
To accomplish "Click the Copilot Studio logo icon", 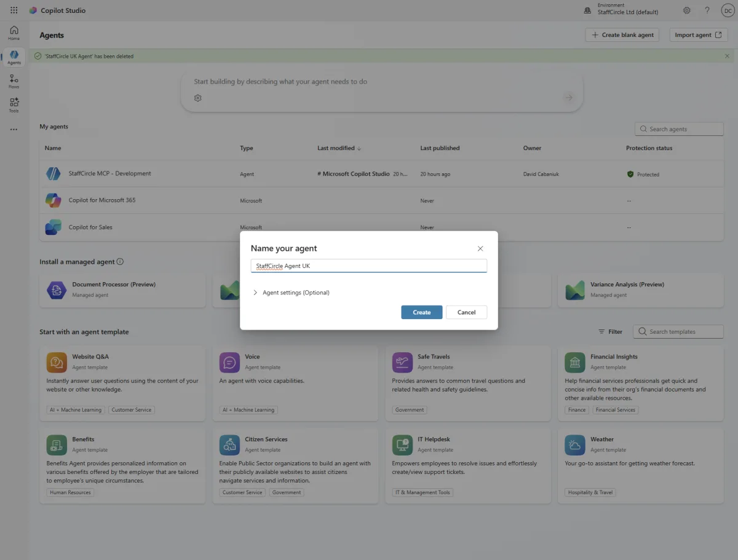I will 33,10.
